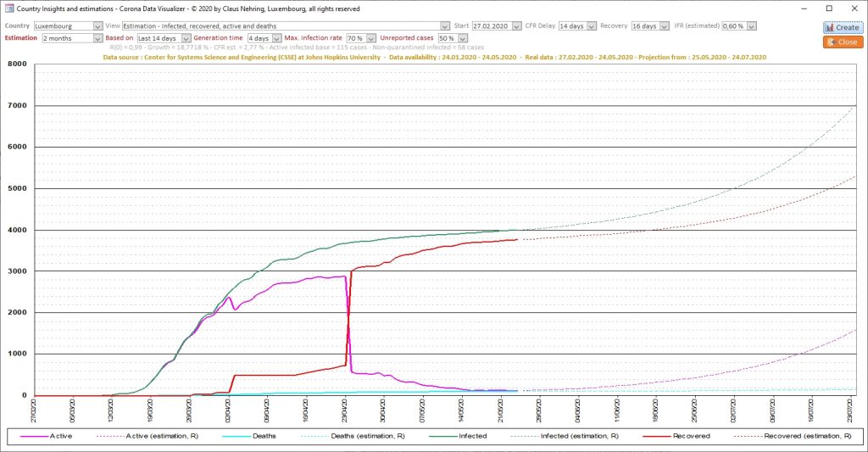Expand the View selection dropdown
The image size is (868, 452).
(445, 26)
